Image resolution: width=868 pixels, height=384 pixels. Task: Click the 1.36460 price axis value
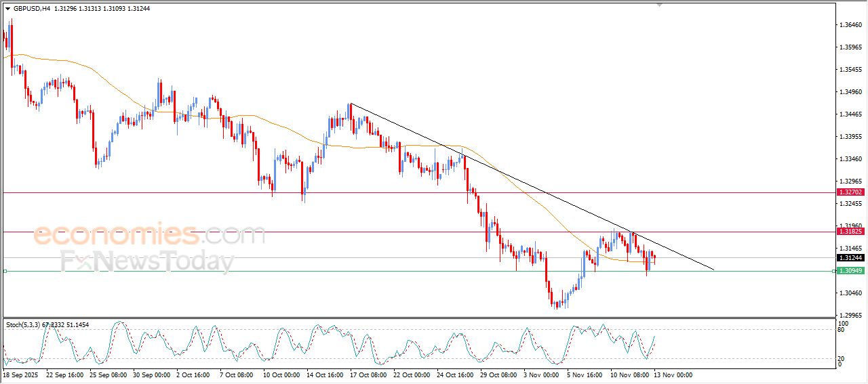pos(850,25)
